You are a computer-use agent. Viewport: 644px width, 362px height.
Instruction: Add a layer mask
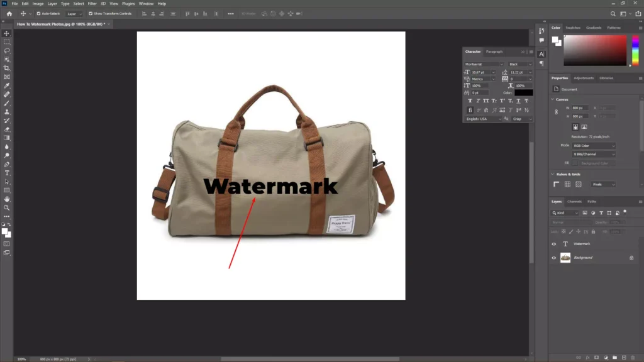(596, 358)
